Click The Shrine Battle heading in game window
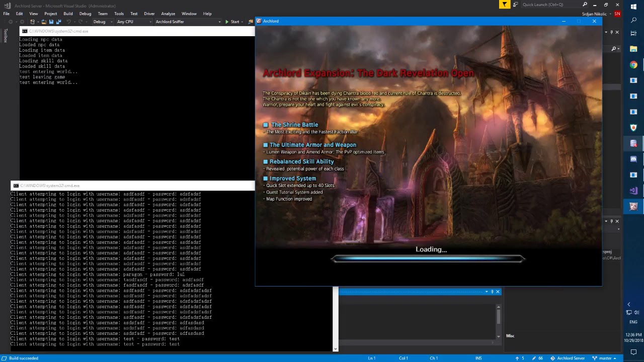This screenshot has height=362, width=644. pos(294,125)
